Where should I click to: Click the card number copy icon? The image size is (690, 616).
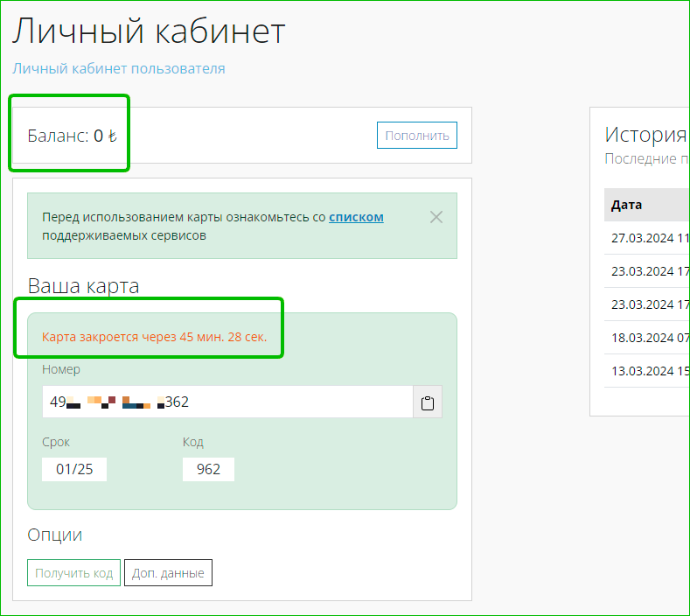pyautogui.click(x=428, y=402)
